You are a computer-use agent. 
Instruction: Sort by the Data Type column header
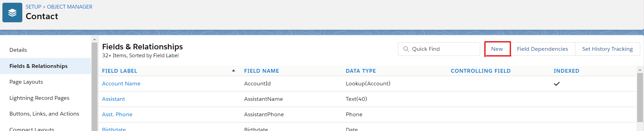pyautogui.click(x=361, y=71)
